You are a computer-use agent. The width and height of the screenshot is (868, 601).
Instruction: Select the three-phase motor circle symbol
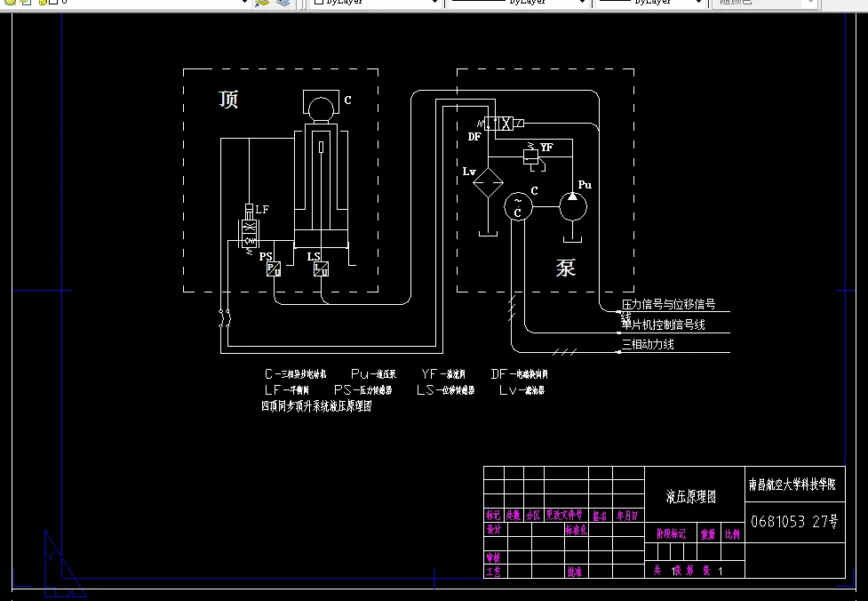(518, 206)
